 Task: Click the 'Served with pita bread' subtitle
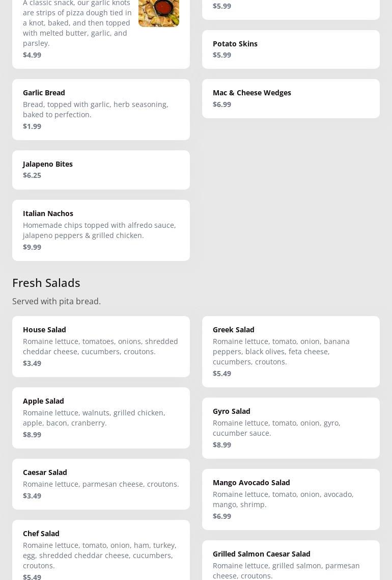coord(57,301)
